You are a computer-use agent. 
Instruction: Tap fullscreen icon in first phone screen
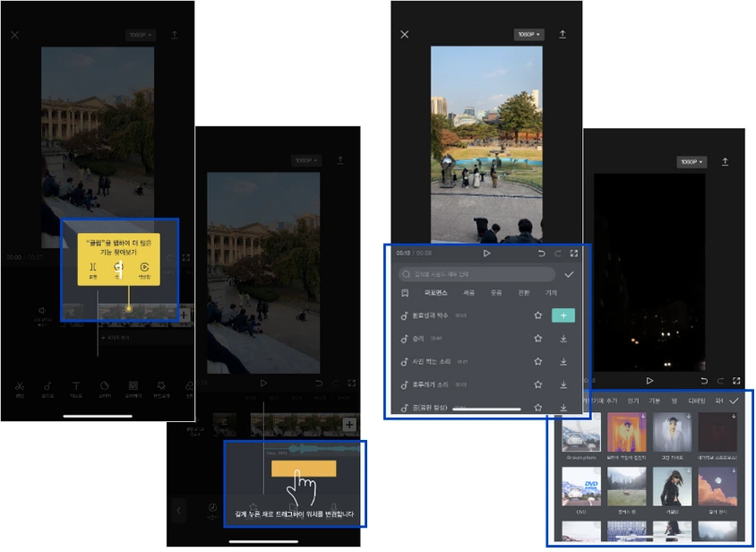pos(186,258)
